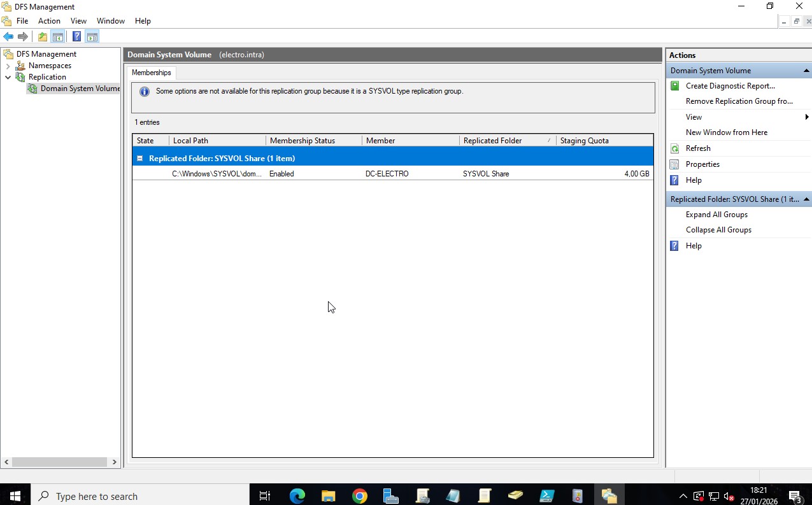Sort by the Membership Status column header
The width and height of the screenshot is (812, 505).
tap(302, 141)
